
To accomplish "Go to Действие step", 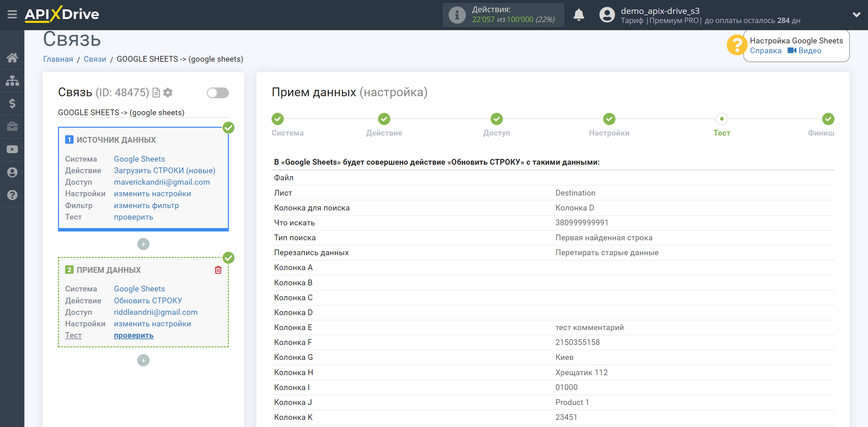I will tap(384, 119).
